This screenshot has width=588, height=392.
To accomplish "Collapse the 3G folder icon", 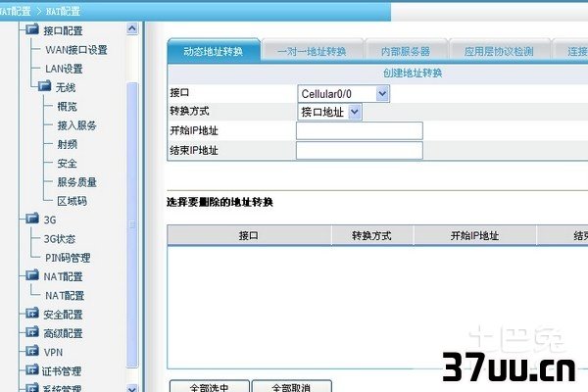I will [x=32, y=219].
